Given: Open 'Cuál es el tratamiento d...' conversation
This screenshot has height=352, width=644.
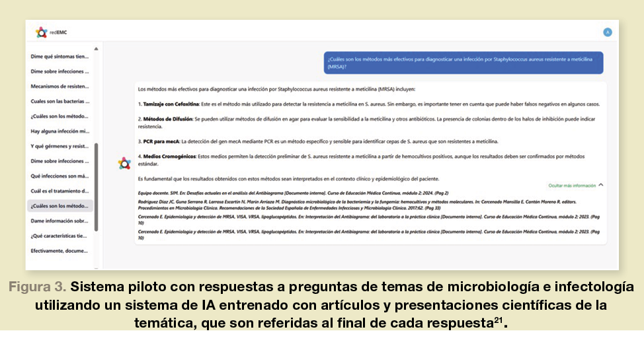Looking at the screenshot, I should [60, 191].
